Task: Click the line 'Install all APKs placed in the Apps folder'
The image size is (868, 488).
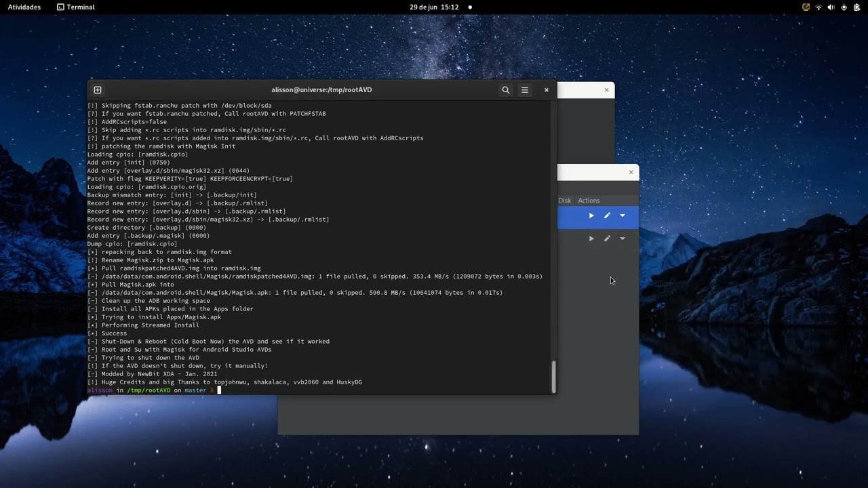Action: click(x=178, y=309)
